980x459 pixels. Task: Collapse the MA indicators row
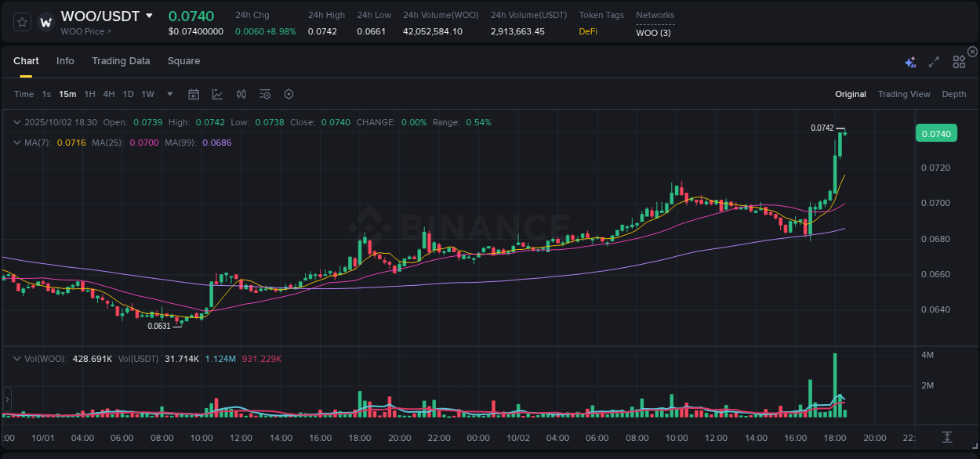point(16,143)
